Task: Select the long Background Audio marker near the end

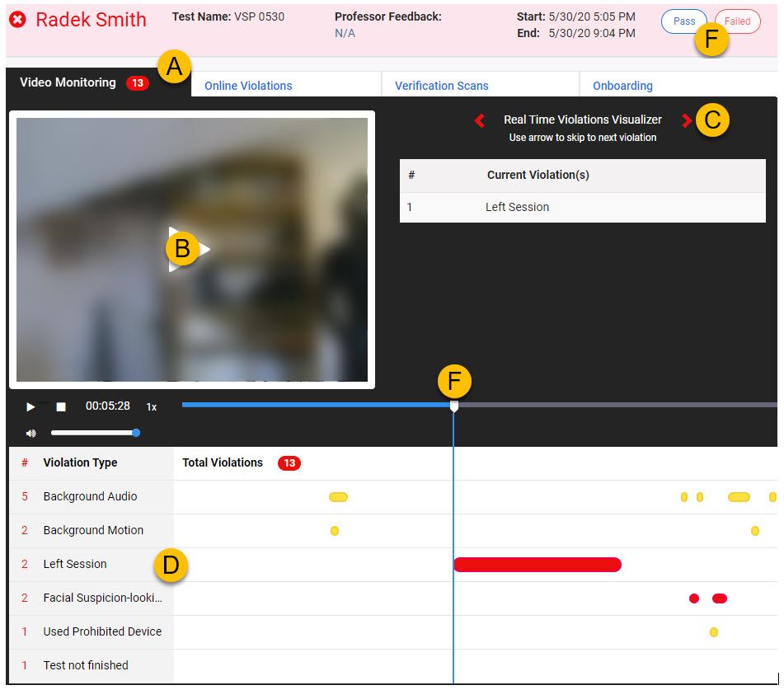Action: click(739, 497)
